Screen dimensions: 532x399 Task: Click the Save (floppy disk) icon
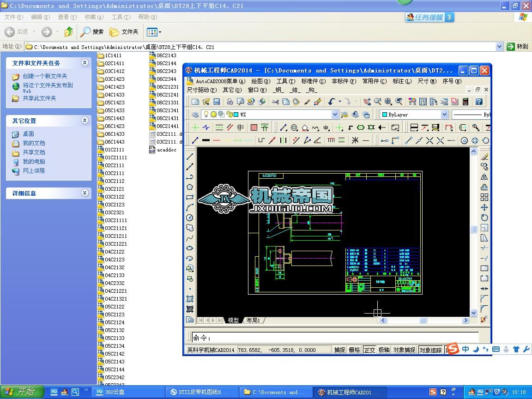(x=217, y=102)
